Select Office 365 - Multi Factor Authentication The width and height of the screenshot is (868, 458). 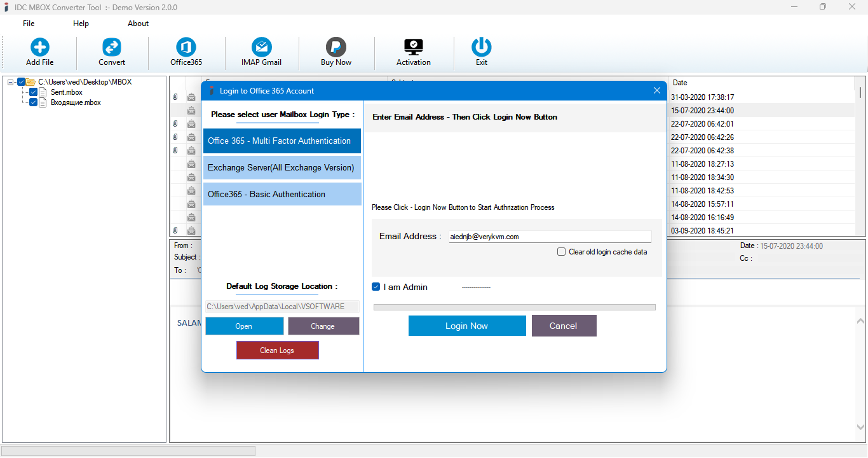coord(282,141)
